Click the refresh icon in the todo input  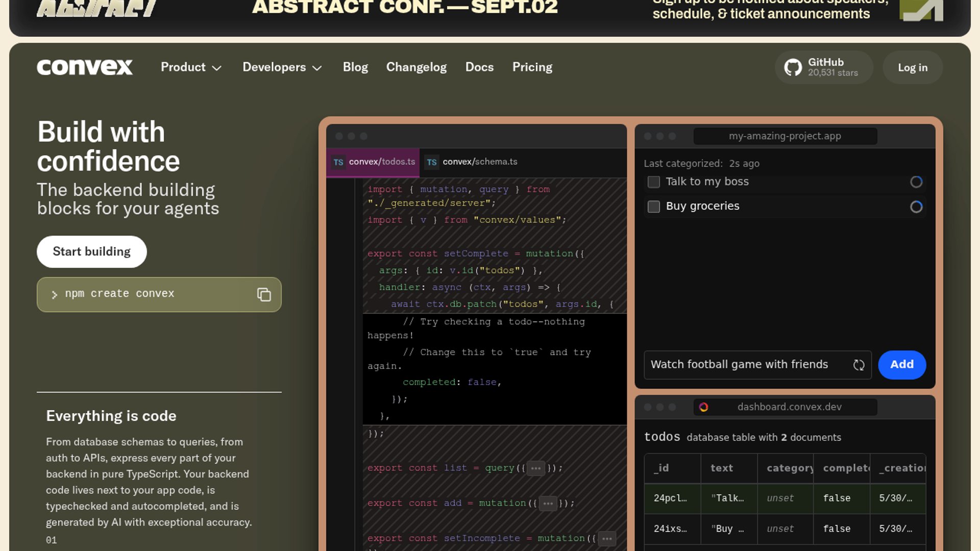(859, 365)
